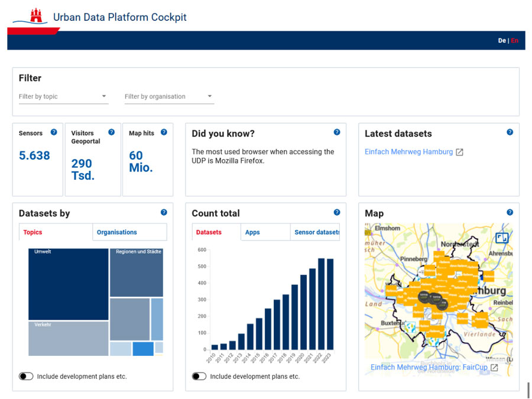Viewport: 532px width, 399px height.
Task: Open Einfach Mehrweg Hamburg: FairCup map link
Action: (429, 368)
